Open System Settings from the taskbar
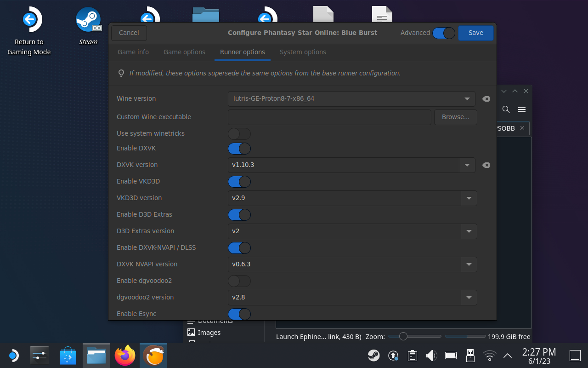This screenshot has width=588, height=368. [x=39, y=356]
